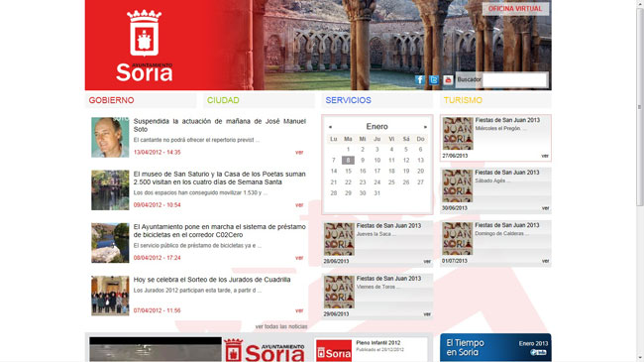Viewport: 644px width, 362px height.
Task: Click 'ver' on 29/06/2013 event
Action: [x=427, y=313]
